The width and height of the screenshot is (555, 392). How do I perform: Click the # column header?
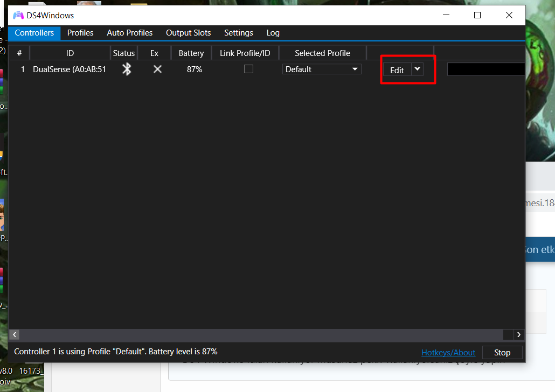point(19,53)
